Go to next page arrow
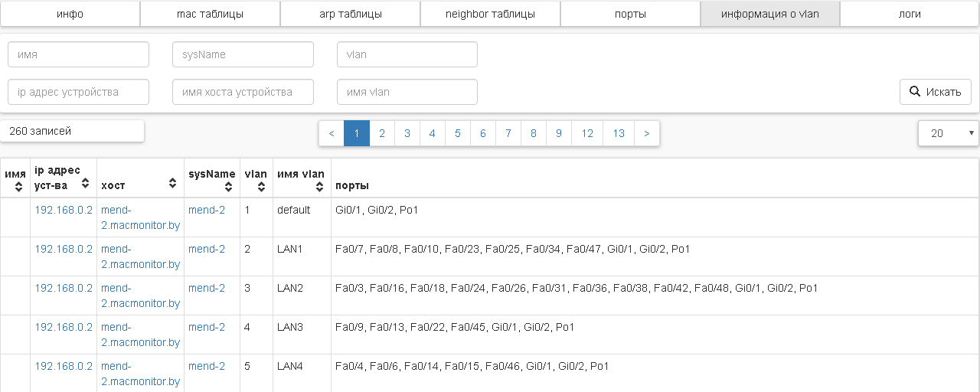 [x=647, y=133]
